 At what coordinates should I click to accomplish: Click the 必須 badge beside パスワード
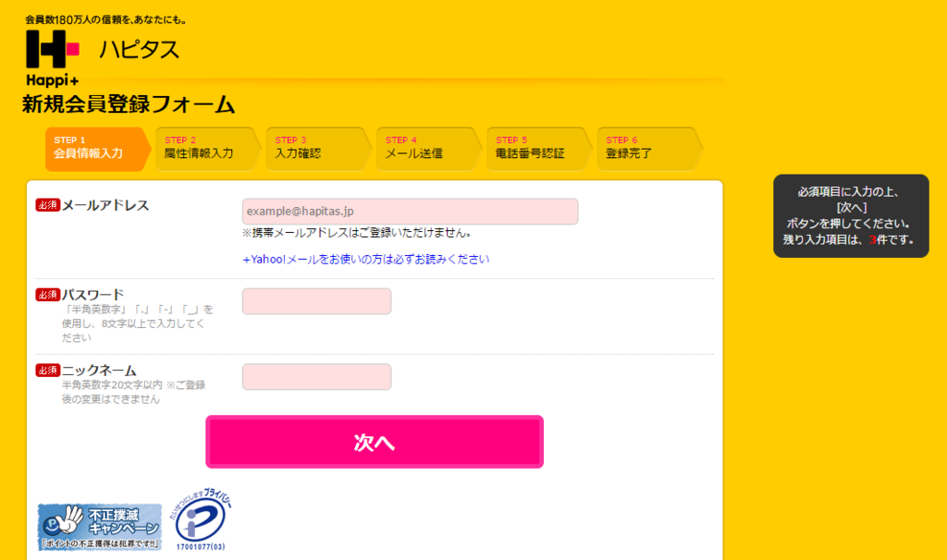click(48, 295)
